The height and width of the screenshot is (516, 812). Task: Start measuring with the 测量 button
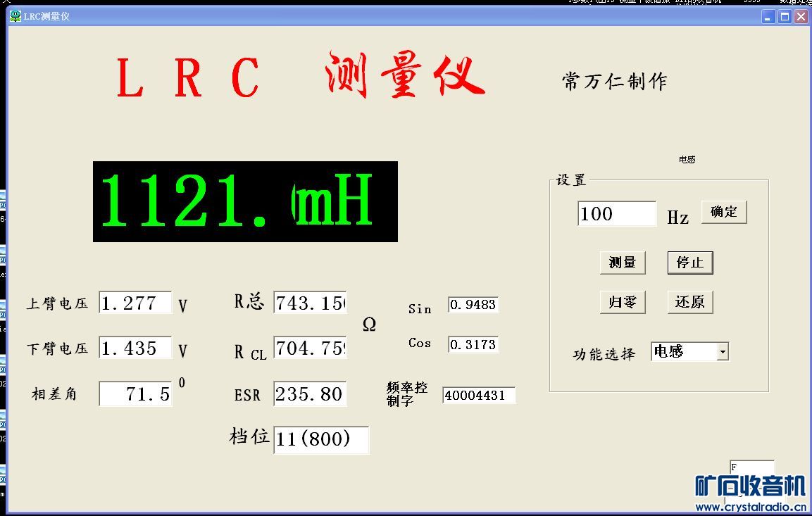click(x=623, y=263)
